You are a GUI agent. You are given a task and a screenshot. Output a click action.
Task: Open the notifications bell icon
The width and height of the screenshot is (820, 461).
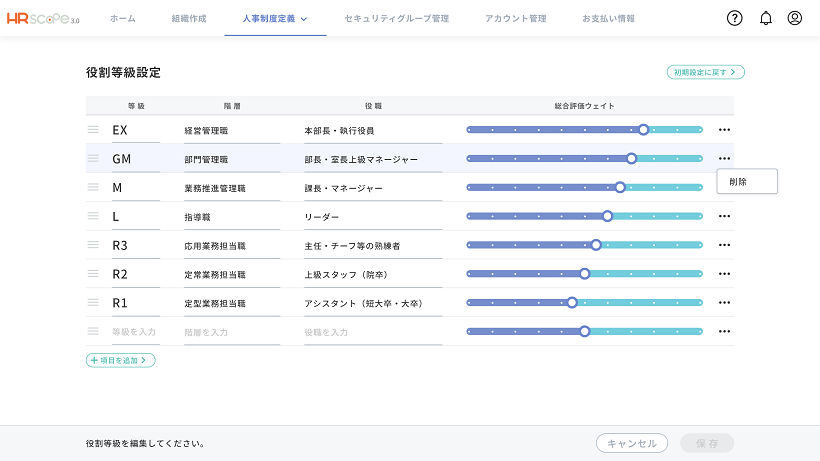click(766, 18)
